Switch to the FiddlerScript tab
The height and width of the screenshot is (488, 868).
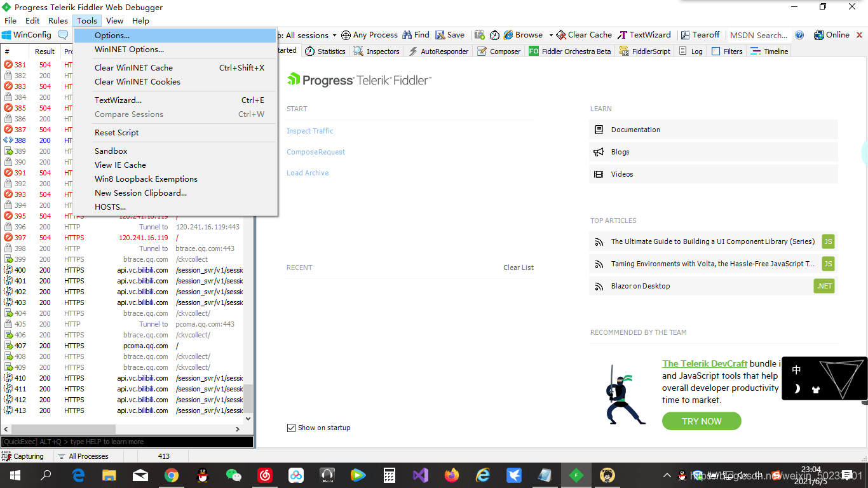pyautogui.click(x=645, y=51)
